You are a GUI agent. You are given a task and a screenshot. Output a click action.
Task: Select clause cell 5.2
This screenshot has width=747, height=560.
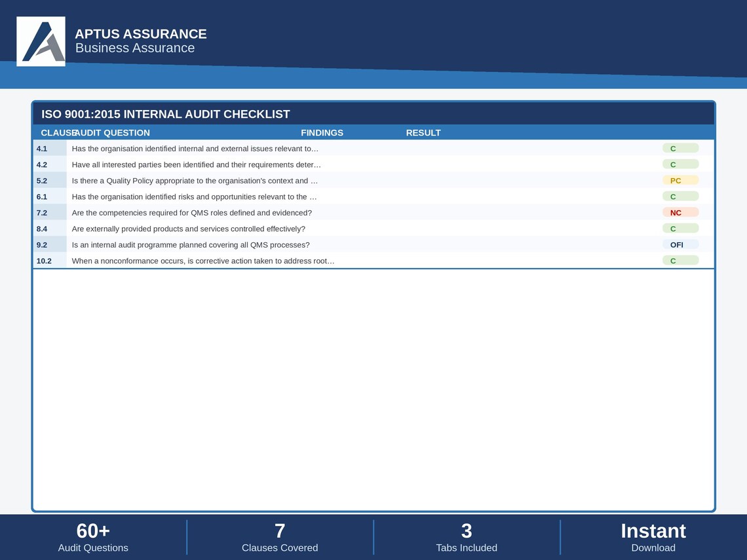pyautogui.click(x=50, y=181)
